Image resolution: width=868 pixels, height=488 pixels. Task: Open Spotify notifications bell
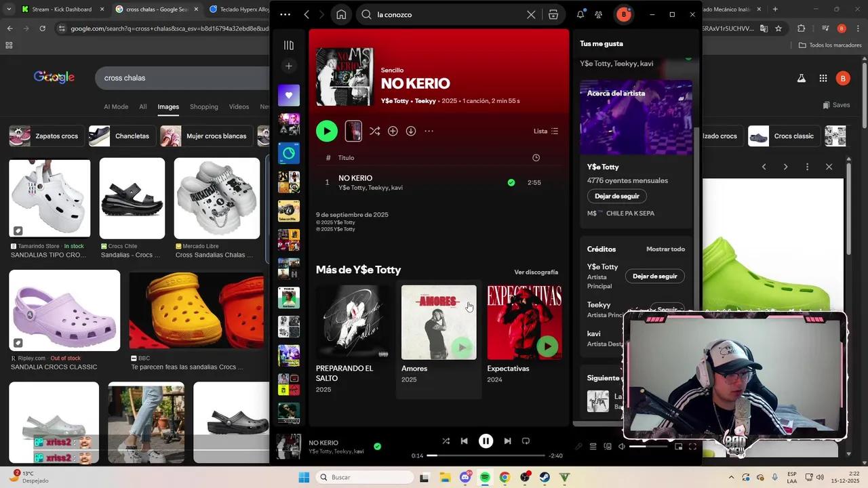click(580, 14)
